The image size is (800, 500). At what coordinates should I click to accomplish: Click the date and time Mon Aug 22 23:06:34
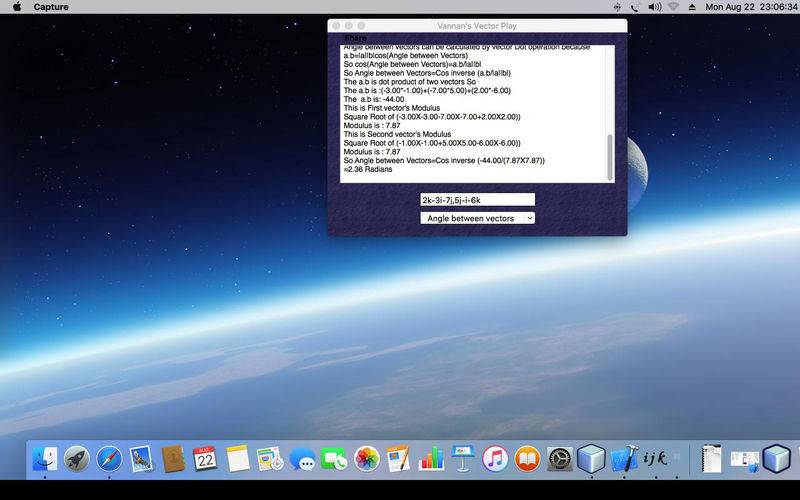(752, 7)
